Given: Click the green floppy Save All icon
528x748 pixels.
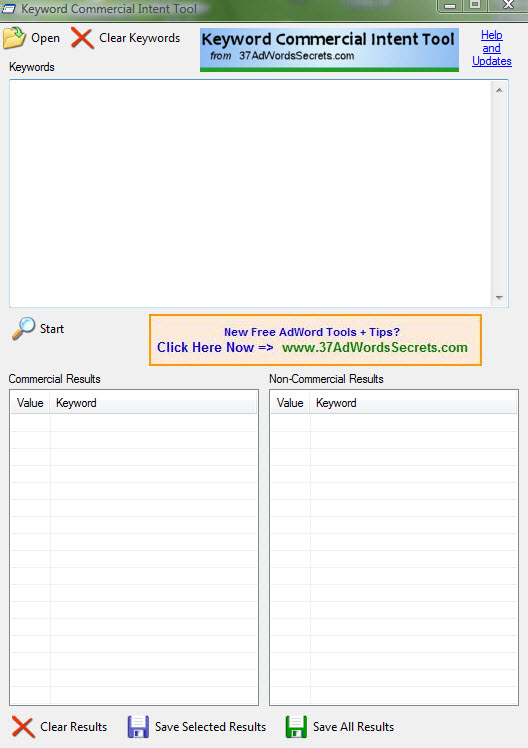Looking at the screenshot, I should pyautogui.click(x=296, y=727).
